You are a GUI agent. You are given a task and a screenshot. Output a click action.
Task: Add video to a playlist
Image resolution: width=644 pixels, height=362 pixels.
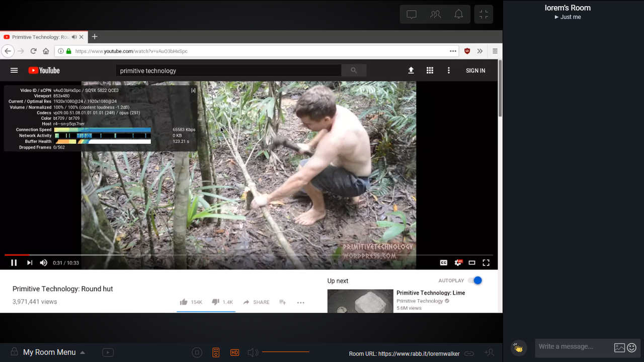[283, 302]
